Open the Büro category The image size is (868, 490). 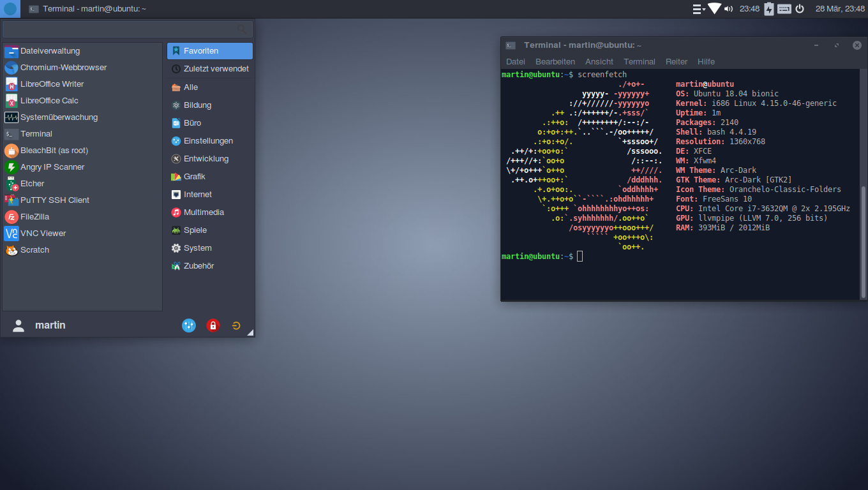click(210, 123)
